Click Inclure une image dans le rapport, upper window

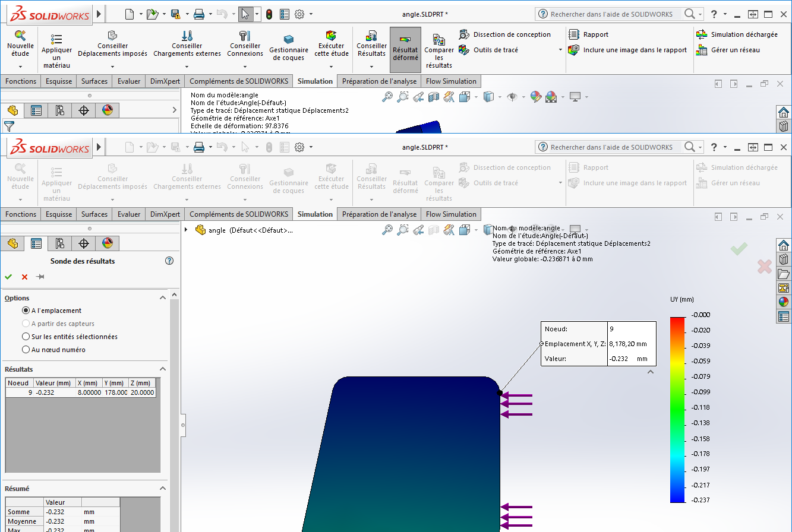click(x=627, y=50)
